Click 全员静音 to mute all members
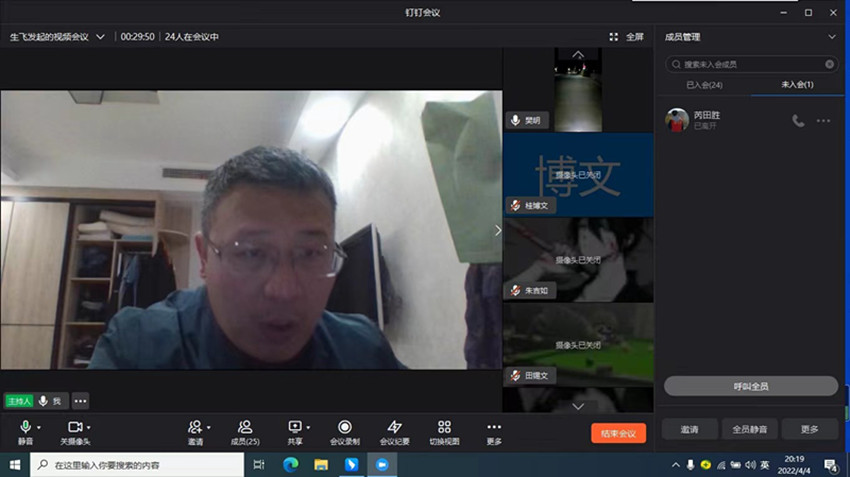This screenshot has width=850, height=477. click(749, 429)
